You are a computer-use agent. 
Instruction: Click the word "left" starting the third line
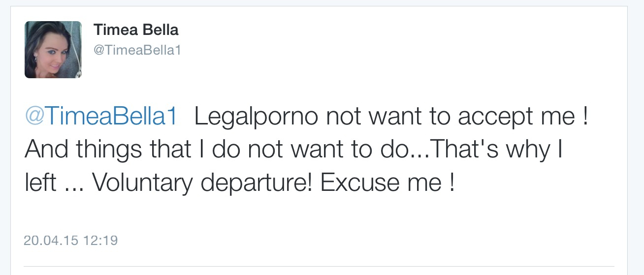point(40,183)
